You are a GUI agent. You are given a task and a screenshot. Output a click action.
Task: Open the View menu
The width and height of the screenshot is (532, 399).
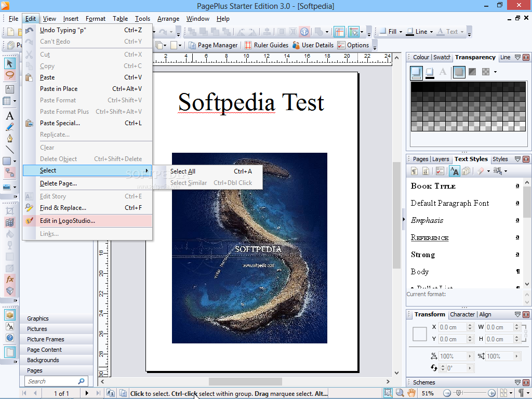(x=49, y=19)
